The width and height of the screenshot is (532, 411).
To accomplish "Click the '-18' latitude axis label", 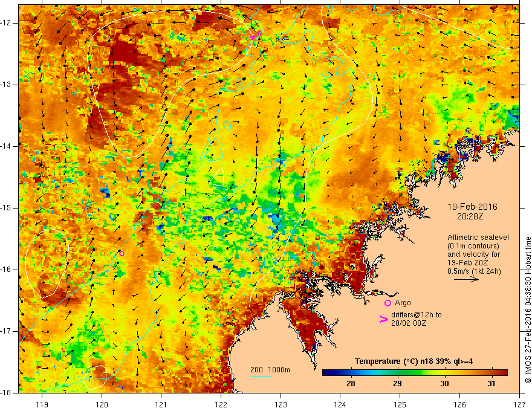I will pos(7,393).
